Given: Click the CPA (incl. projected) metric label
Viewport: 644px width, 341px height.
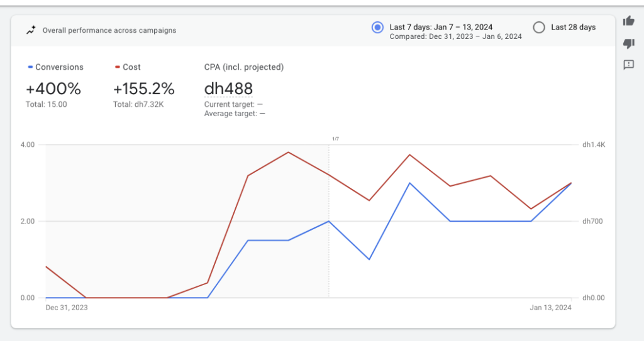Looking at the screenshot, I should pyautogui.click(x=243, y=67).
